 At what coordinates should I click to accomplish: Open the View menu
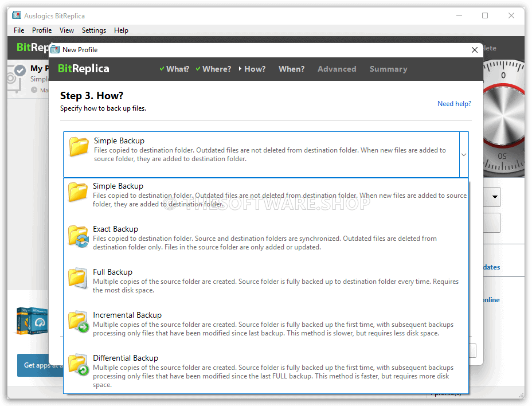(x=66, y=30)
